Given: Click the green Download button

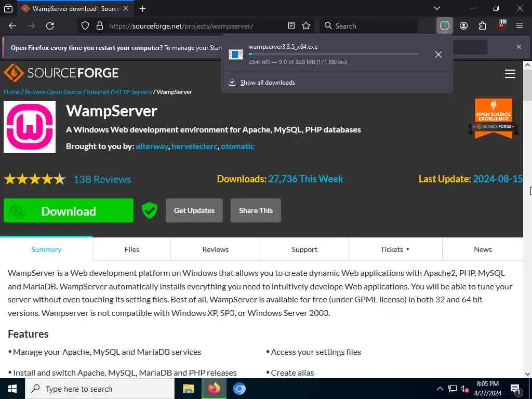Looking at the screenshot, I should (69, 211).
